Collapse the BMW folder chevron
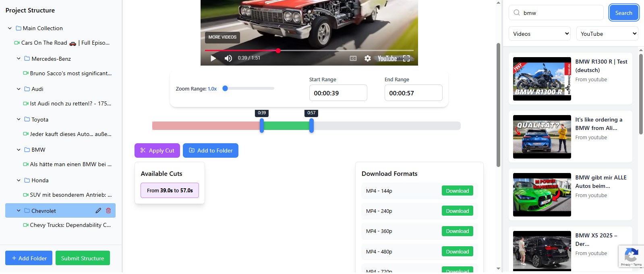 pos(19,150)
